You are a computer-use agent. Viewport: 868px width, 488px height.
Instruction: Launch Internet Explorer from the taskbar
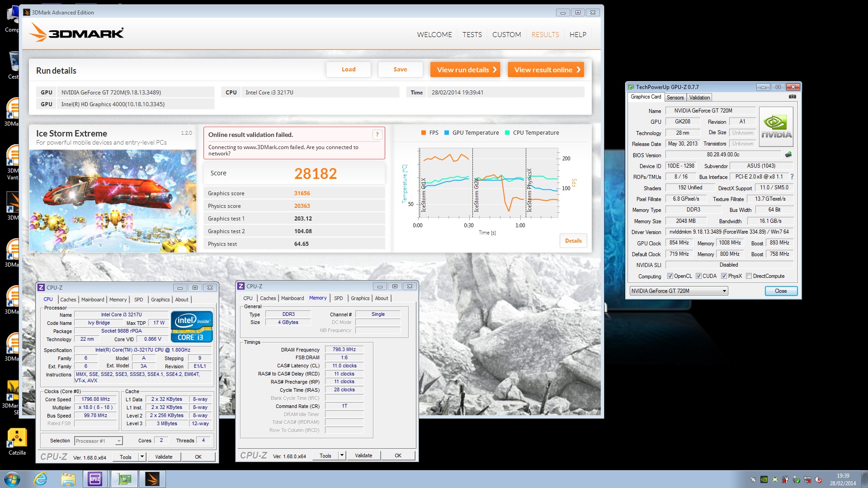coord(41,479)
